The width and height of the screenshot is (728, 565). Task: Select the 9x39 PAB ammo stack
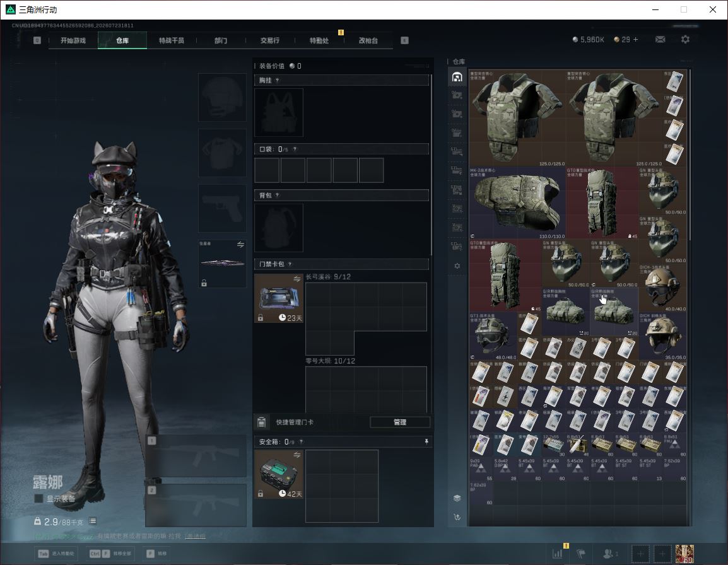[x=481, y=469]
